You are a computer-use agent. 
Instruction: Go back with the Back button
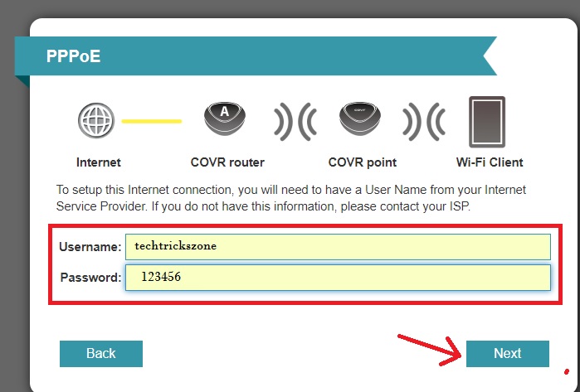click(101, 354)
